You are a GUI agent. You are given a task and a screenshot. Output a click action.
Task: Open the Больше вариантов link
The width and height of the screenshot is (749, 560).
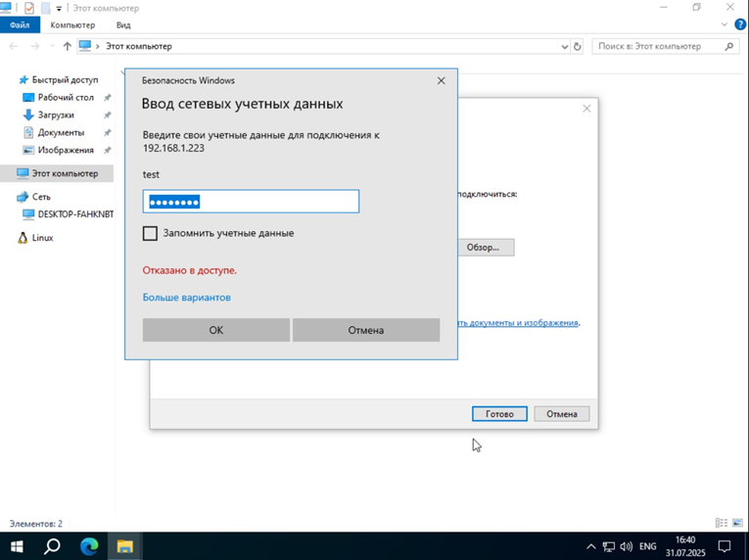click(187, 298)
